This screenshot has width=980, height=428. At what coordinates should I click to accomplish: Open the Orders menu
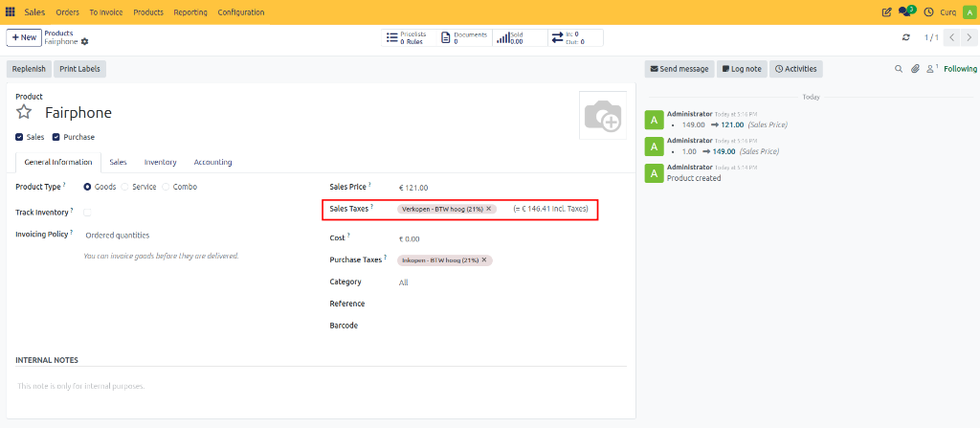68,11
